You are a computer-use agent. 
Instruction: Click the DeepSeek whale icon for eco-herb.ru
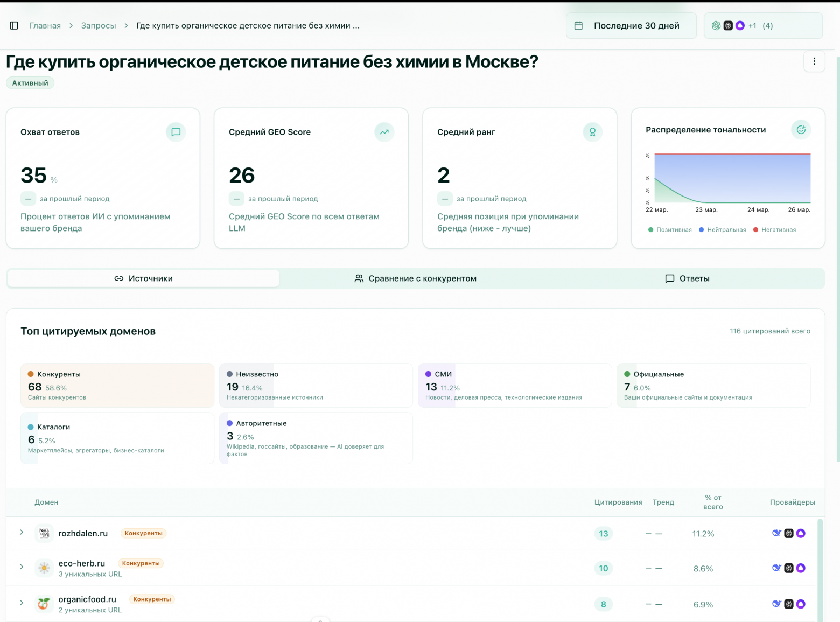tap(776, 568)
